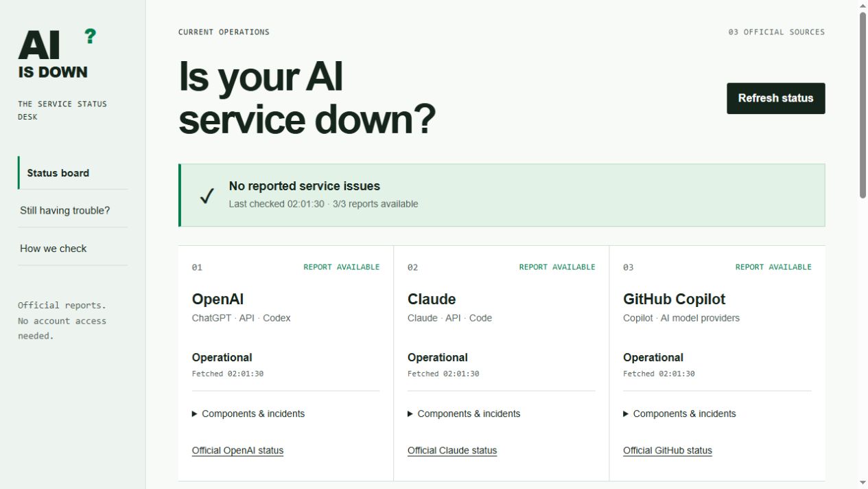Click the GitHub Copilot card heading

pos(674,299)
